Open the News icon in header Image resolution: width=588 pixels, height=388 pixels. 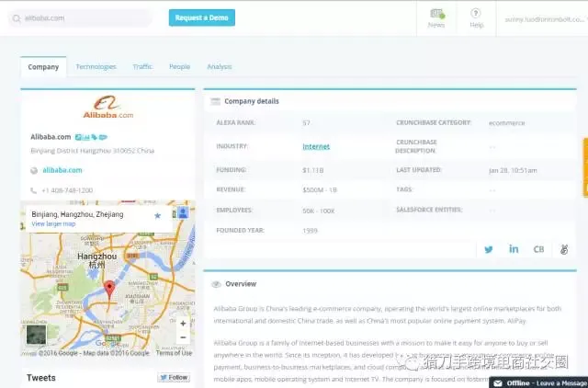click(x=437, y=15)
